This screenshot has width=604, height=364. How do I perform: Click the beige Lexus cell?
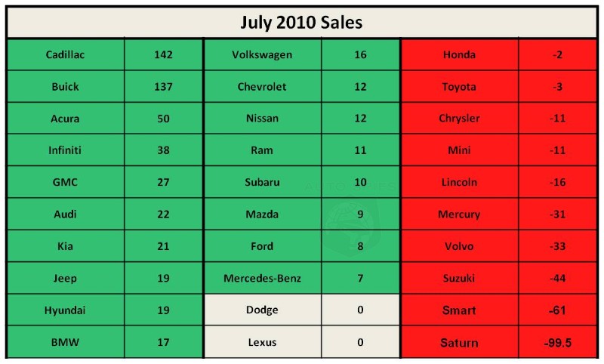pyautogui.click(x=262, y=342)
